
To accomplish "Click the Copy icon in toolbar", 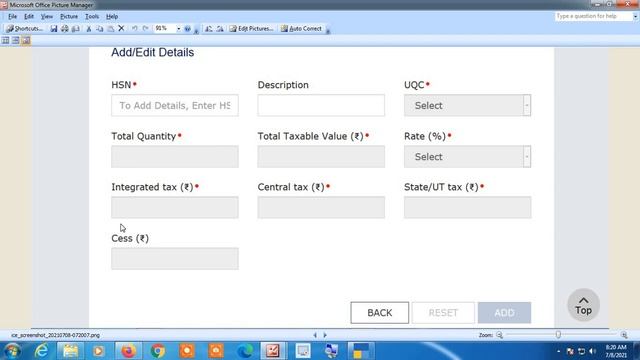I will (100, 29).
